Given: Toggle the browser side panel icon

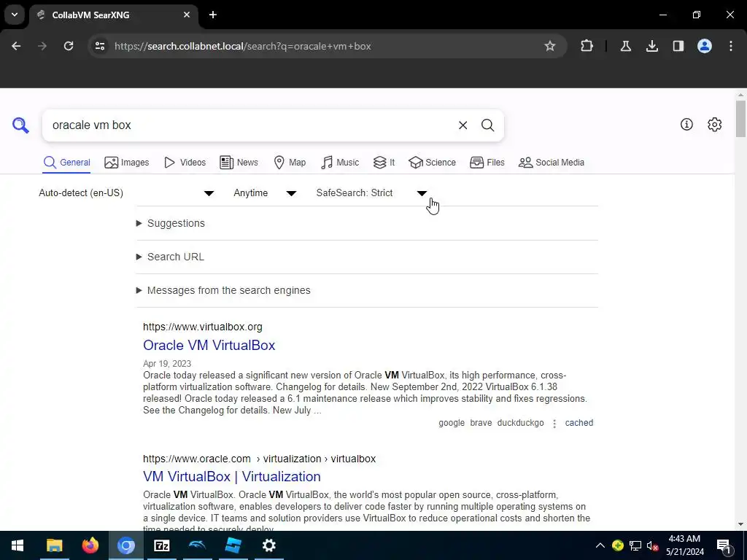Looking at the screenshot, I should [678, 46].
